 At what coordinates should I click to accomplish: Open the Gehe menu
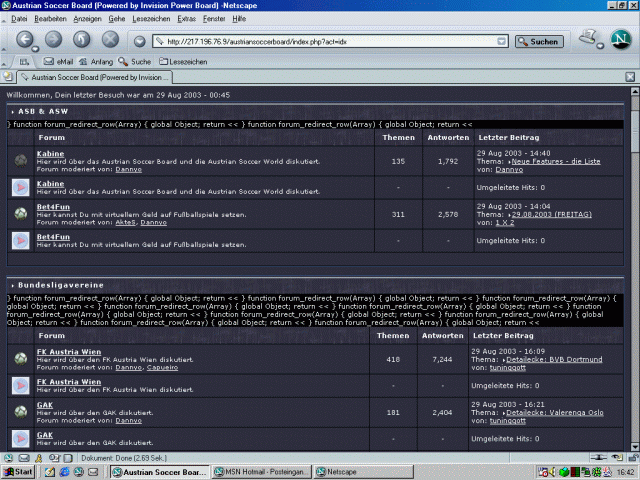coord(117,19)
